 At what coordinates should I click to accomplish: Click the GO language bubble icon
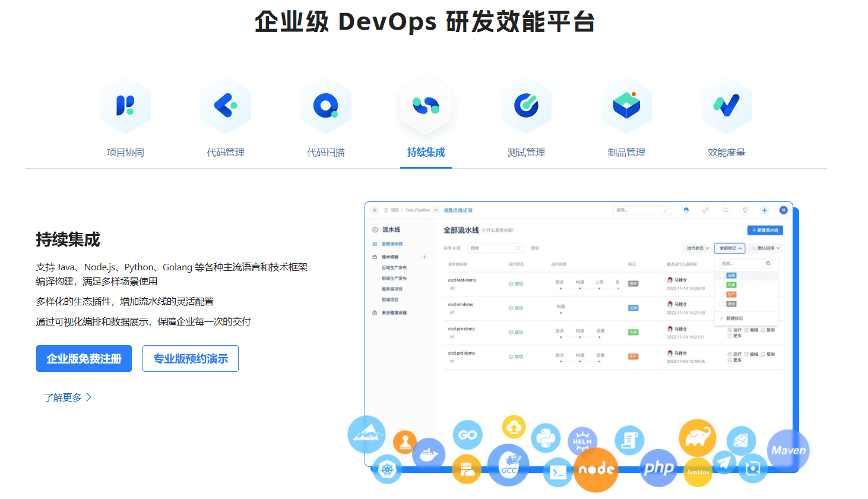(468, 435)
